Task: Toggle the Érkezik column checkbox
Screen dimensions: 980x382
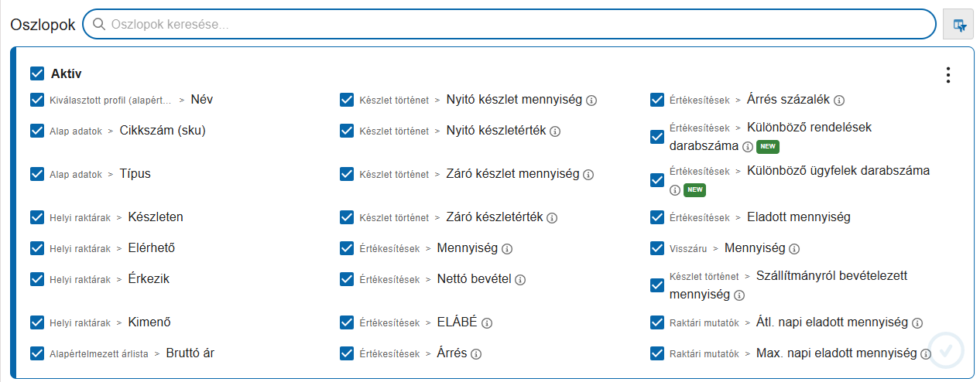Action: pos(37,279)
